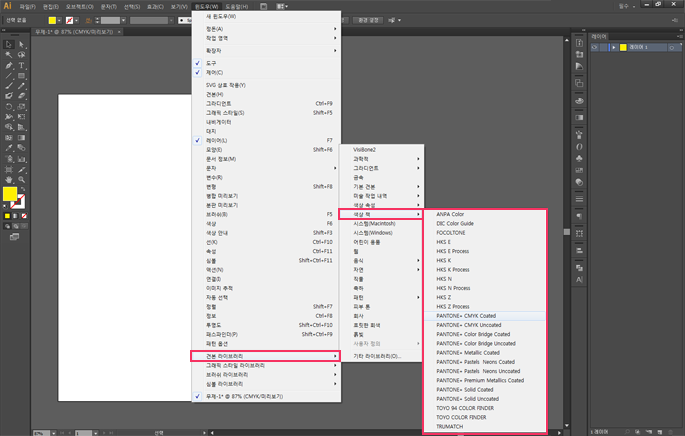This screenshot has height=436, width=685.
Task: Toggle the checked 레이어(L) menu item
Action: pyautogui.click(x=266, y=140)
